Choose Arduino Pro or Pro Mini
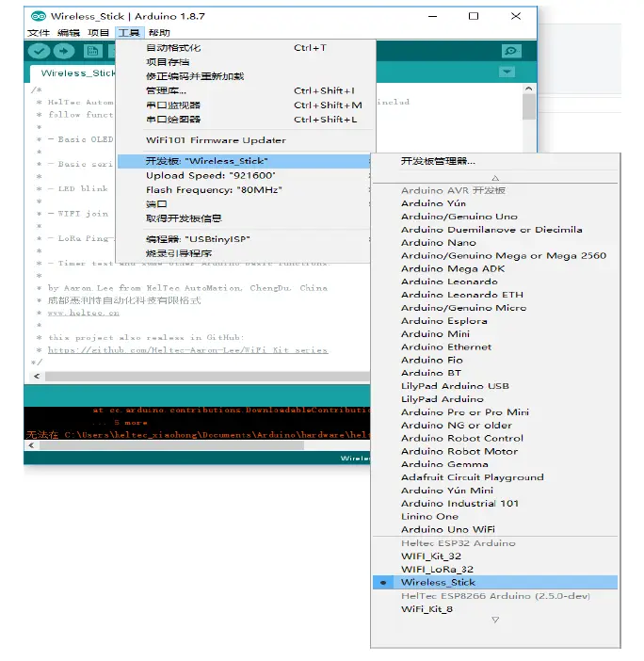The image size is (644, 661). click(495, 412)
